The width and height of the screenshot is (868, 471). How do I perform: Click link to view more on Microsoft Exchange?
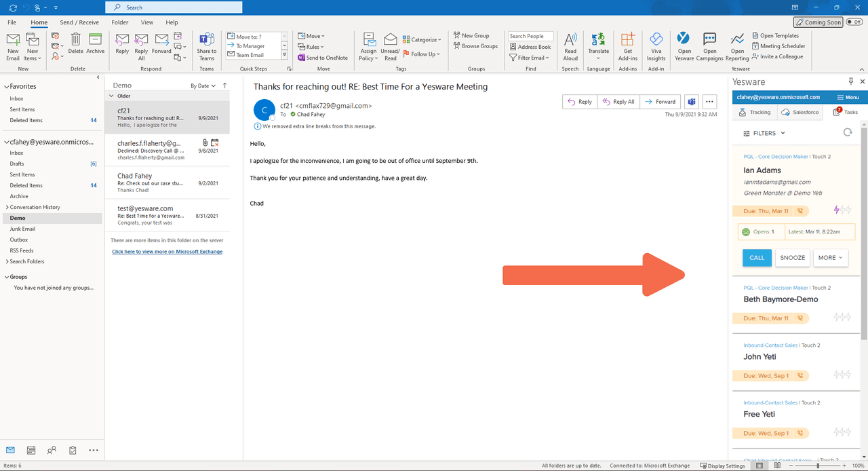[x=167, y=252]
